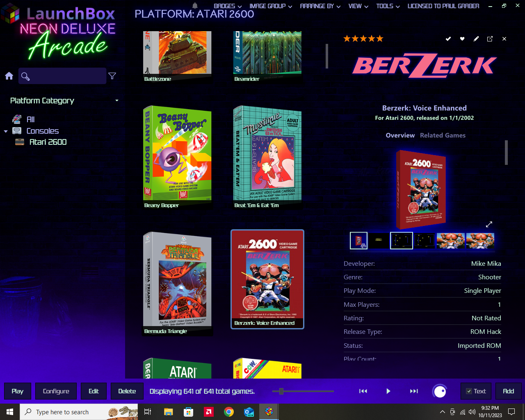Screen dimensions: 525x420
Task: Click the Add button
Action: (x=508, y=391)
